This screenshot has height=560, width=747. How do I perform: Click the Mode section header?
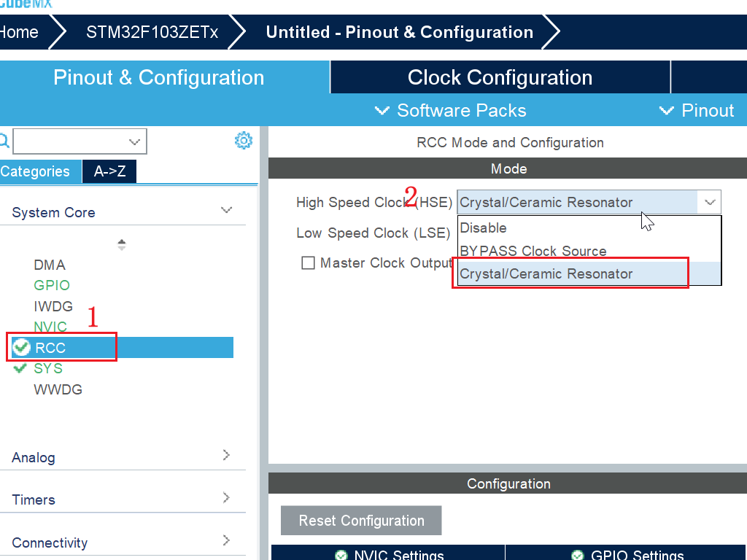click(508, 168)
